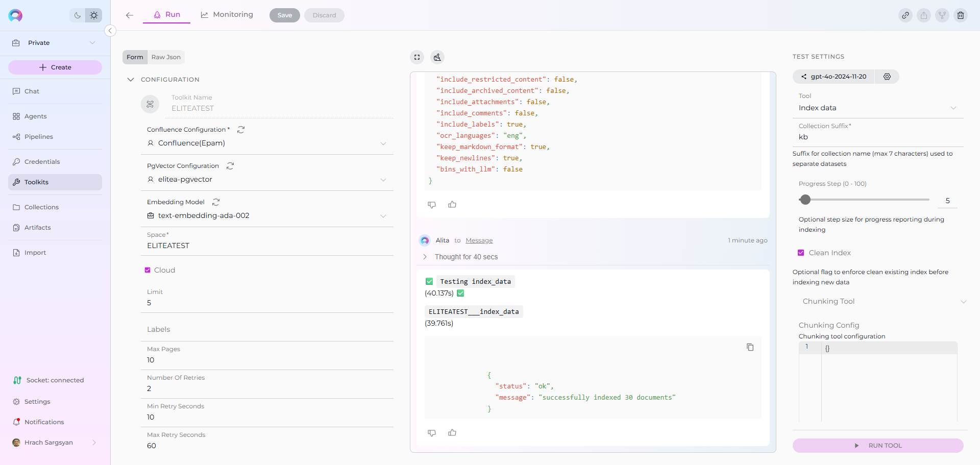Image resolution: width=980 pixels, height=465 pixels.
Task: Click the copy link icon in top bar
Action: tap(905, 15)
